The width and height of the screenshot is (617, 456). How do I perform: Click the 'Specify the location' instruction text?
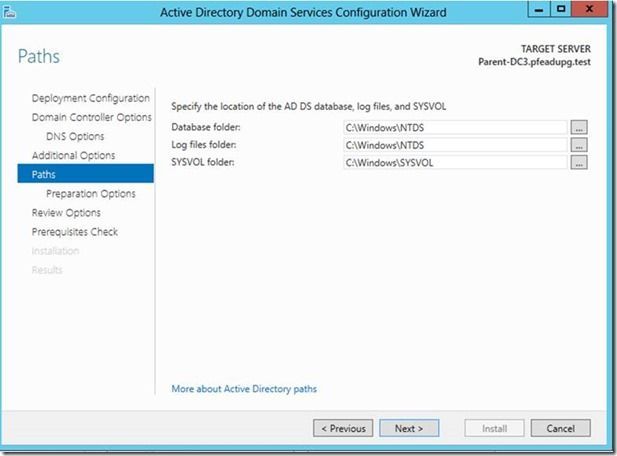(308, 106)
